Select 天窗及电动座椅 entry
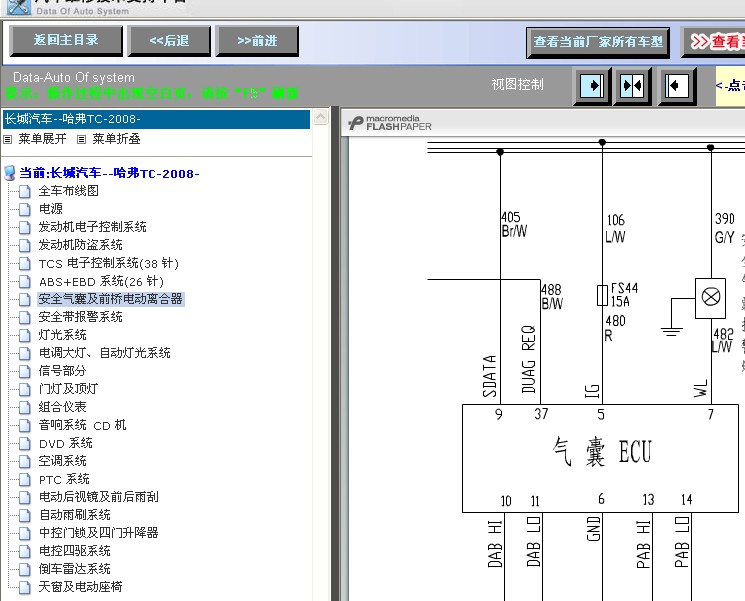This screenshot has height=601, width=745. [x=80, y=587]
